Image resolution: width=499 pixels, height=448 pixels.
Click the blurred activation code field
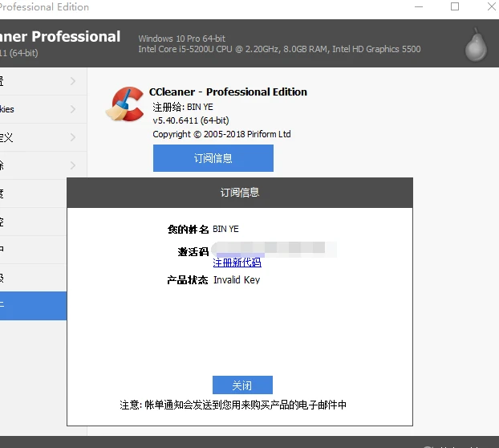274,249
